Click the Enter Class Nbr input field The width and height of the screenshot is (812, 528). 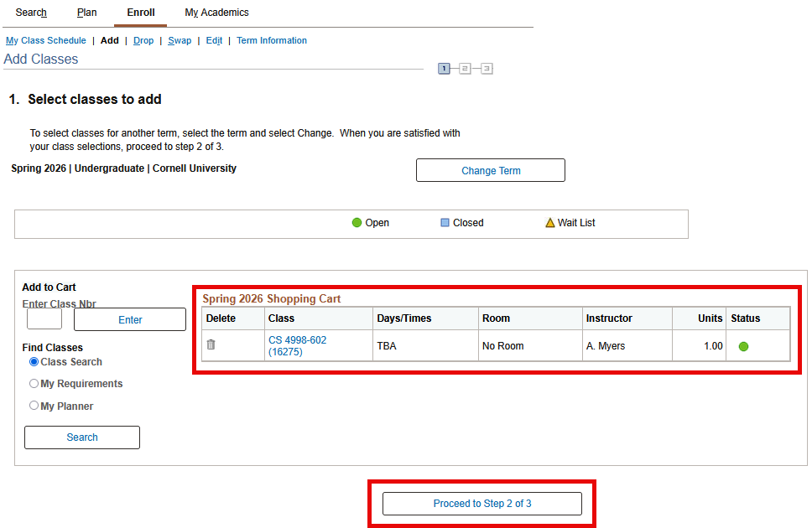44,318
